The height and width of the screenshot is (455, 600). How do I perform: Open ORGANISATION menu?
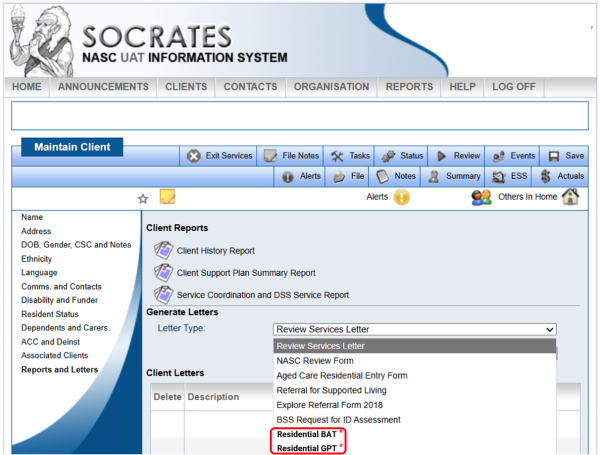(331, 87)
